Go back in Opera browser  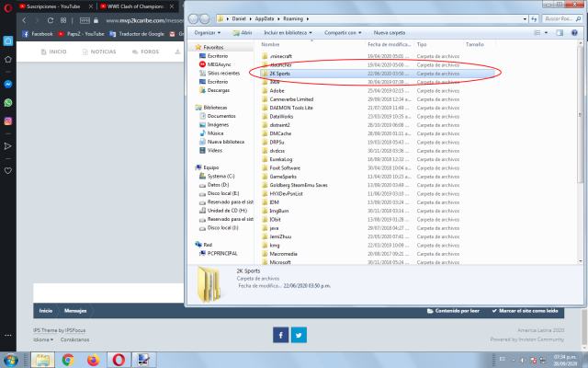click(25, 20)
